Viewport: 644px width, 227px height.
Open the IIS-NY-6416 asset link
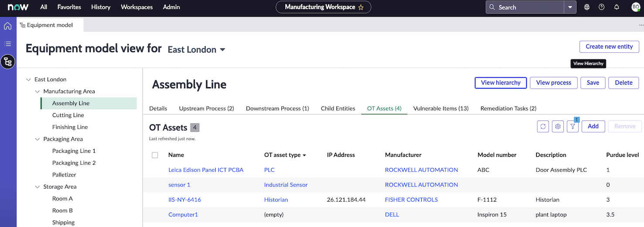[185, 199]
